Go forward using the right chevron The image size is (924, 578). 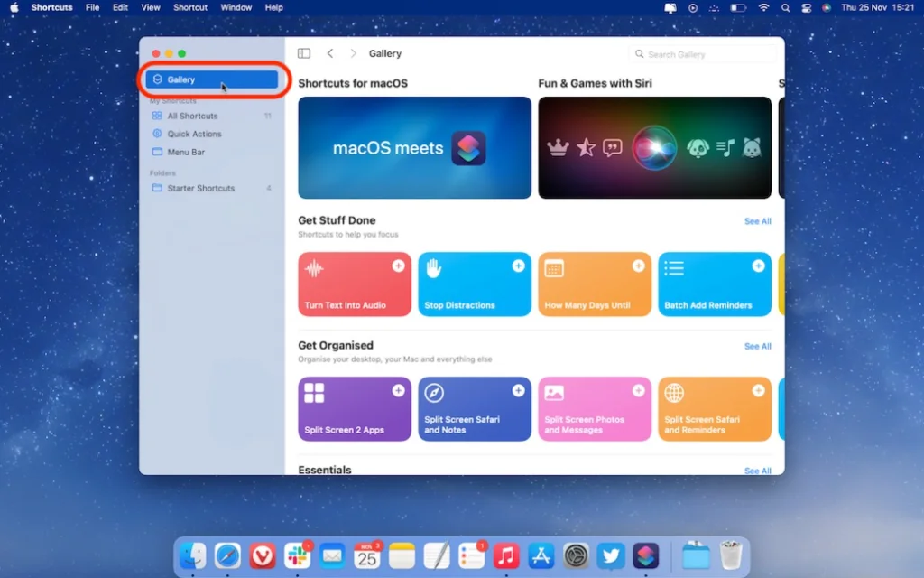click(x=353, y=53)
